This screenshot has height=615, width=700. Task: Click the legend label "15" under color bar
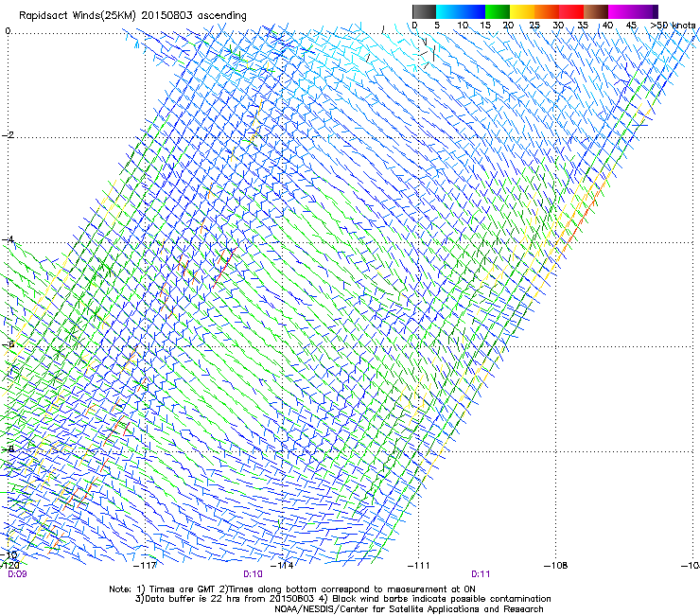(485, 26)
